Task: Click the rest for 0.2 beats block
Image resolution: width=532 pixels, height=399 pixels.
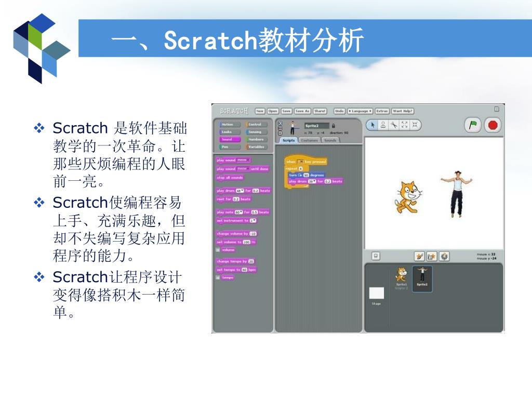Action: click(x=234, y=199)
